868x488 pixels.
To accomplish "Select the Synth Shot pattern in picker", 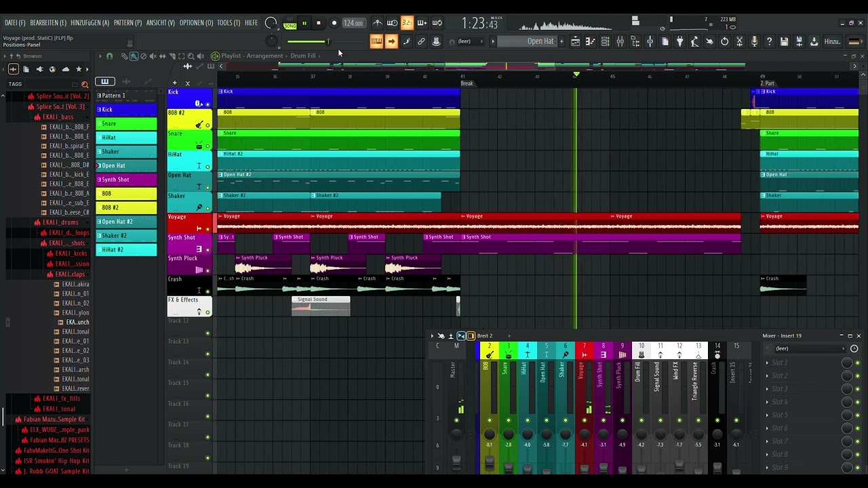I will point(126,180).
